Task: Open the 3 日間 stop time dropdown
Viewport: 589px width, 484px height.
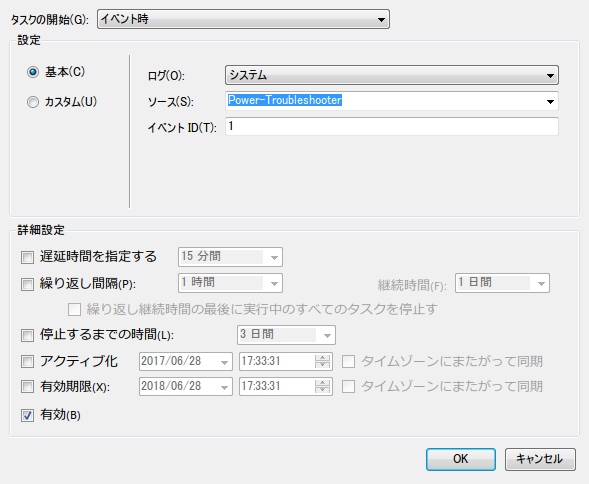Action: click(x=286, y=335)
